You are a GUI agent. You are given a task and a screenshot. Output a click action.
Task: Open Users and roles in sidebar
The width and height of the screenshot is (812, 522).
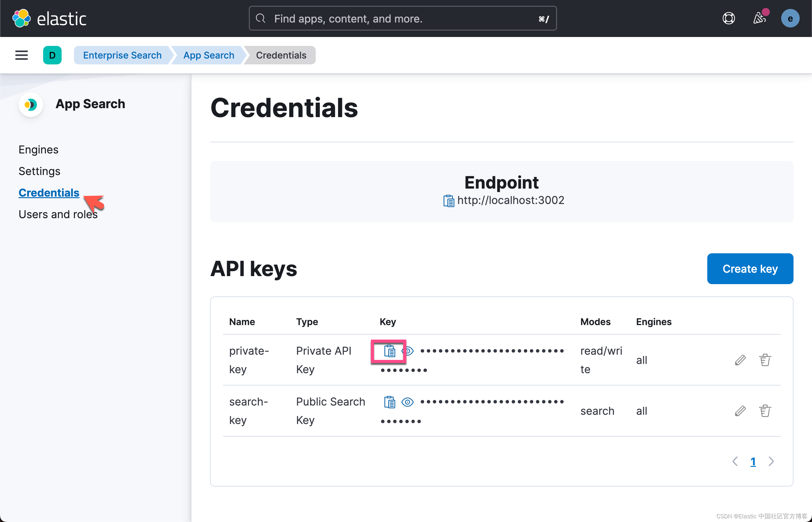point(58,214)
